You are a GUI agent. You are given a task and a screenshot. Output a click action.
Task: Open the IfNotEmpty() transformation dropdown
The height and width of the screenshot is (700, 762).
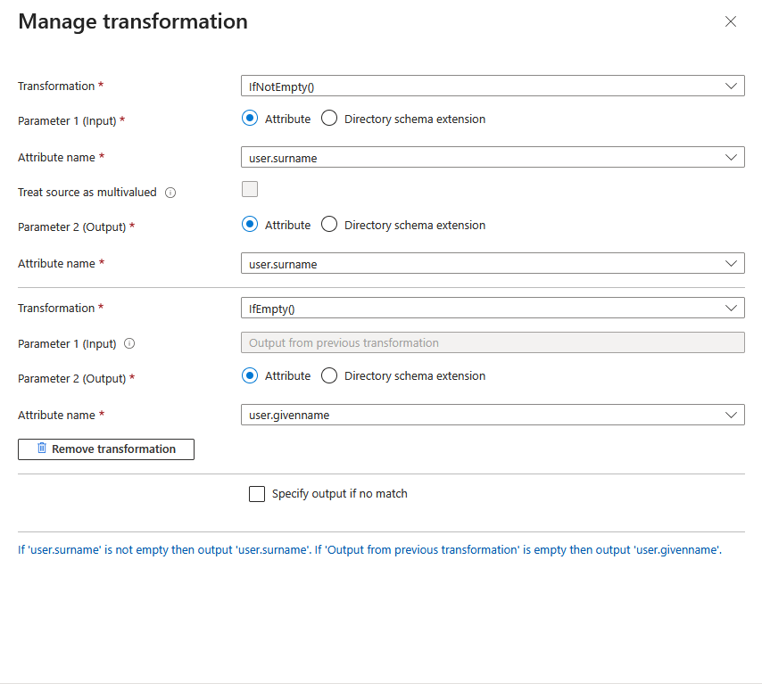click(493, 86)
